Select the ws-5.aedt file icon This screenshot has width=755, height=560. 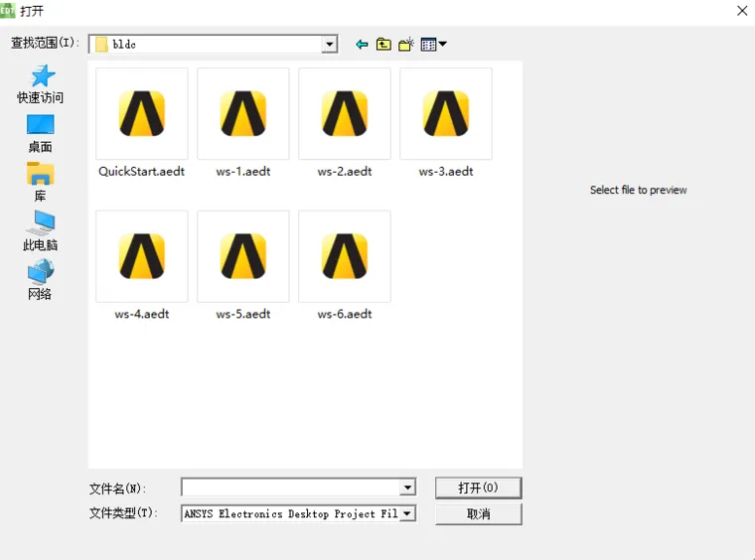coord(243,256)
